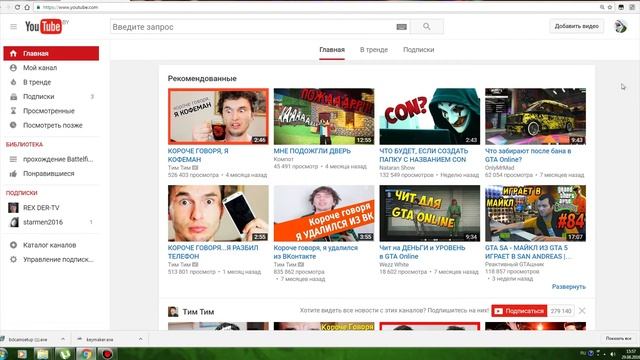Click the 279 140 subscriber count
The height and width of the screenshot is (360, 640).
[x=560, y=311]
